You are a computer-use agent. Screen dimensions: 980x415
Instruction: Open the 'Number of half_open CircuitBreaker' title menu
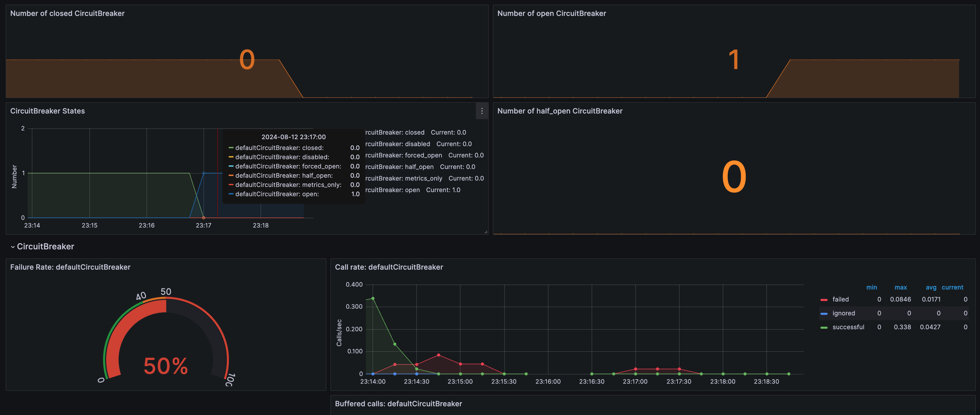[x=560, y=111]
